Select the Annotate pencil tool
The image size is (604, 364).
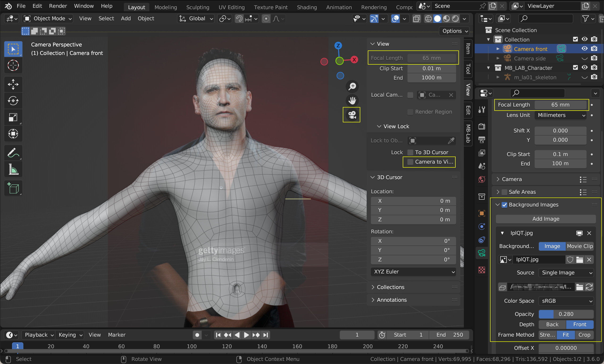point(13,153)
